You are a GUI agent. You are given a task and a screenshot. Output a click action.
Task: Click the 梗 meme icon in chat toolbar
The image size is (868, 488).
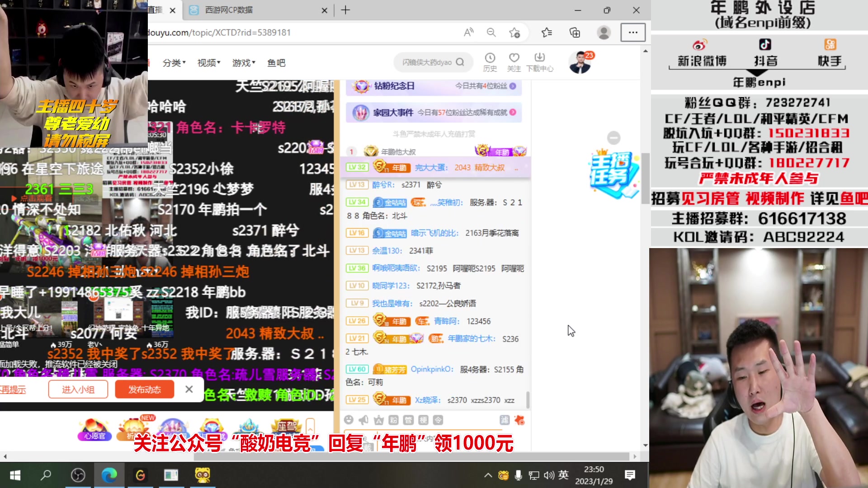point(423,420)
